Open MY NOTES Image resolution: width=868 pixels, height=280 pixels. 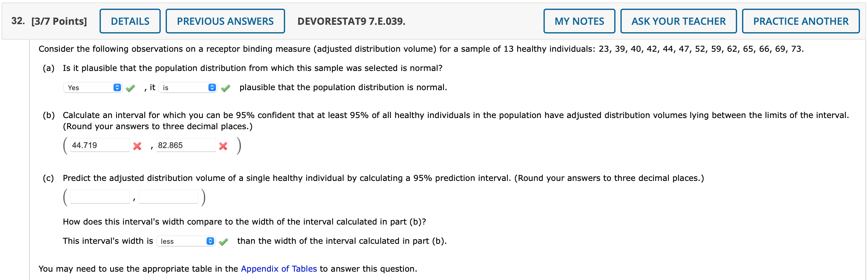[x=579, y=21]
